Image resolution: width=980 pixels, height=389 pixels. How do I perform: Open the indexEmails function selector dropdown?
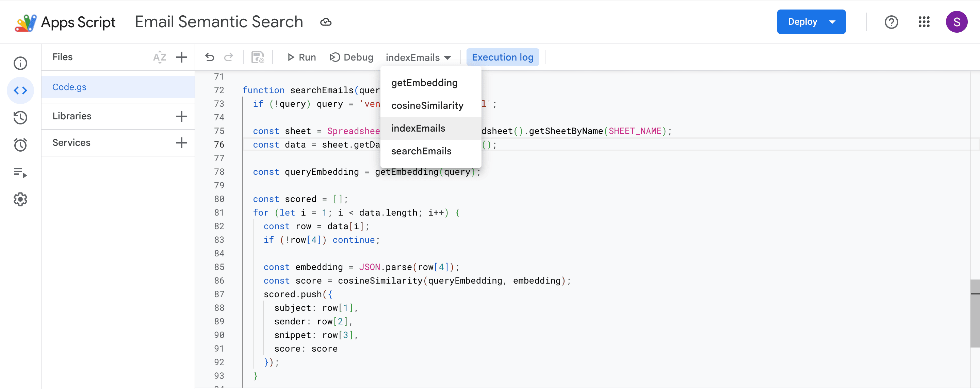tap(419, 57)
